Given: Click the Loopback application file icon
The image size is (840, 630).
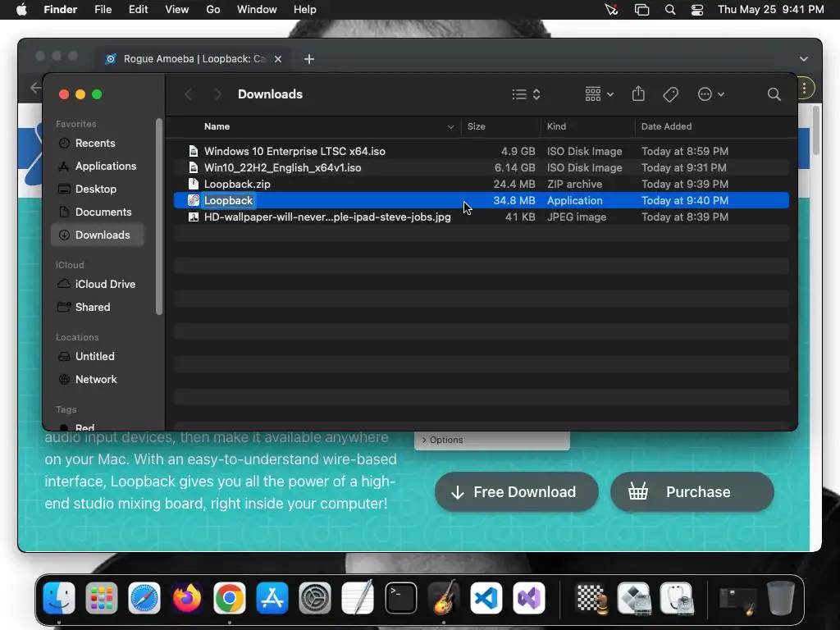Looking at the screenshot, I should coord(194,200).
